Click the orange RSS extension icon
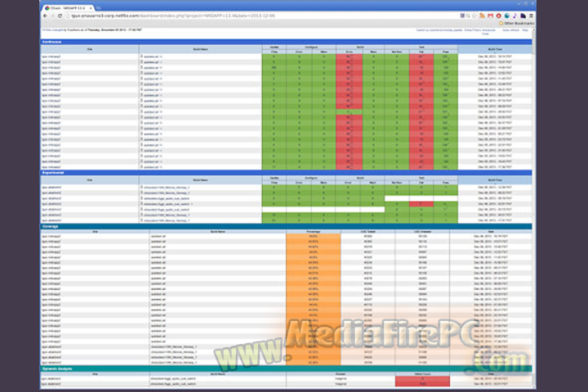 pos(483,16)
